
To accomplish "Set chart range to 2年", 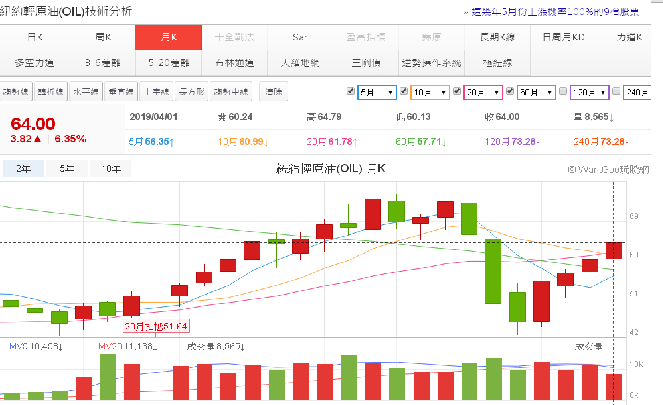I will click(23, 168).
